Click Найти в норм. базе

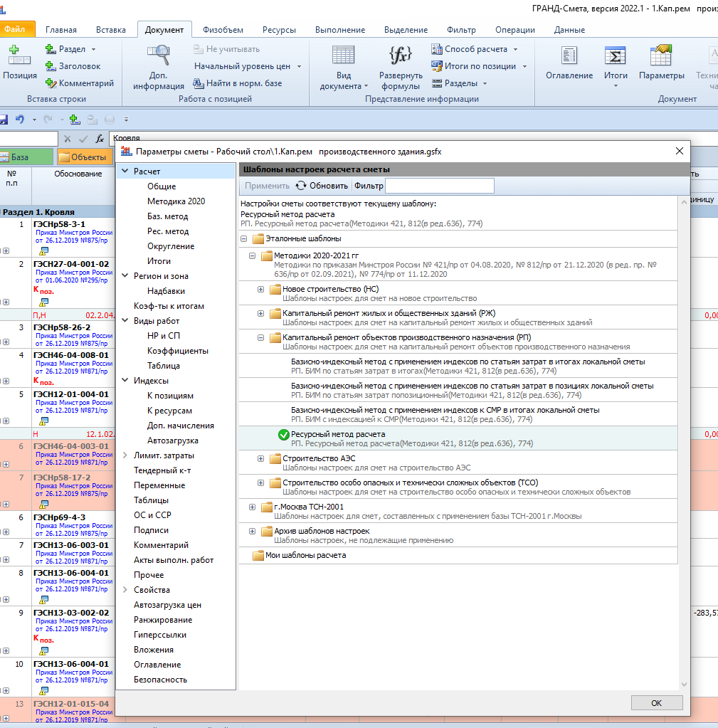238,83
